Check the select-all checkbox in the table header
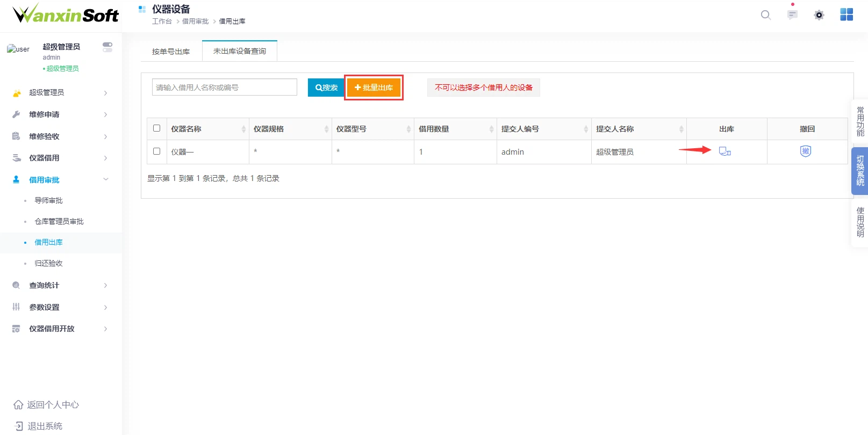 tap(157, 128)
